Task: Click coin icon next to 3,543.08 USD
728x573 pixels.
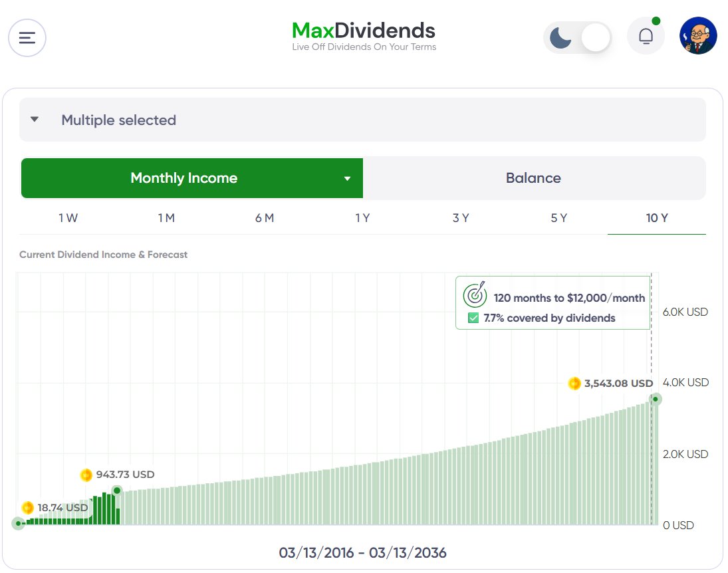Action: point(574,384)
